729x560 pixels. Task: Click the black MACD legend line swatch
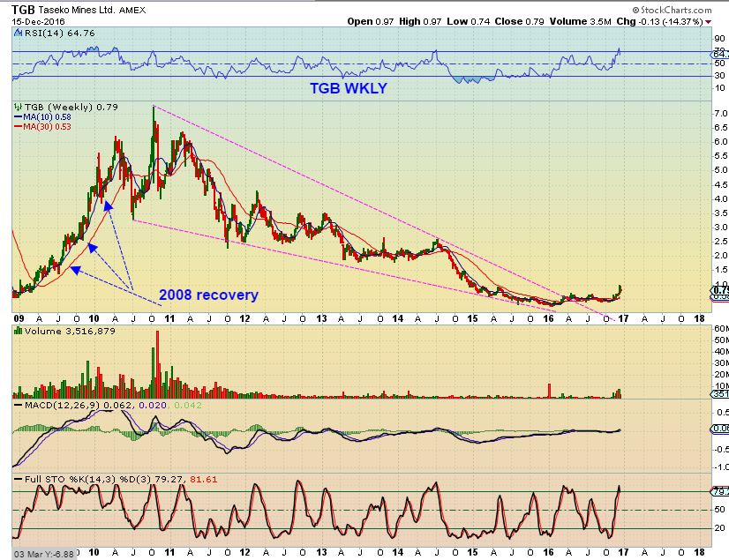tap(19, 406)
